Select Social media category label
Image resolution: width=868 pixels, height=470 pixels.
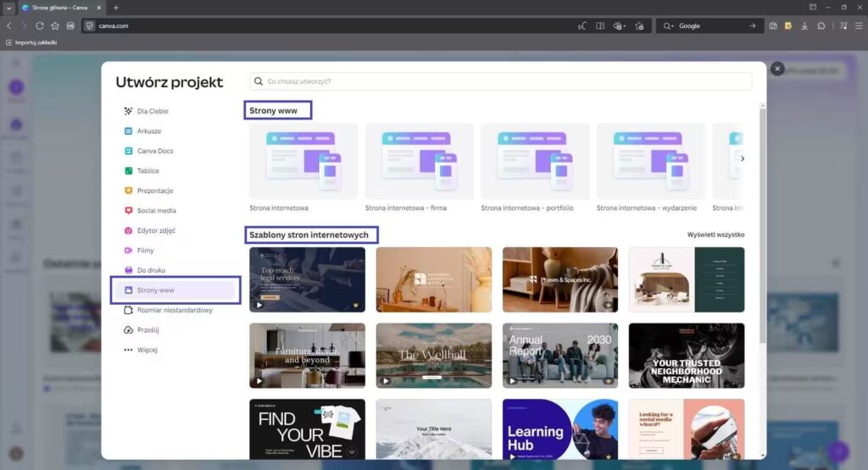click(157, 211)
